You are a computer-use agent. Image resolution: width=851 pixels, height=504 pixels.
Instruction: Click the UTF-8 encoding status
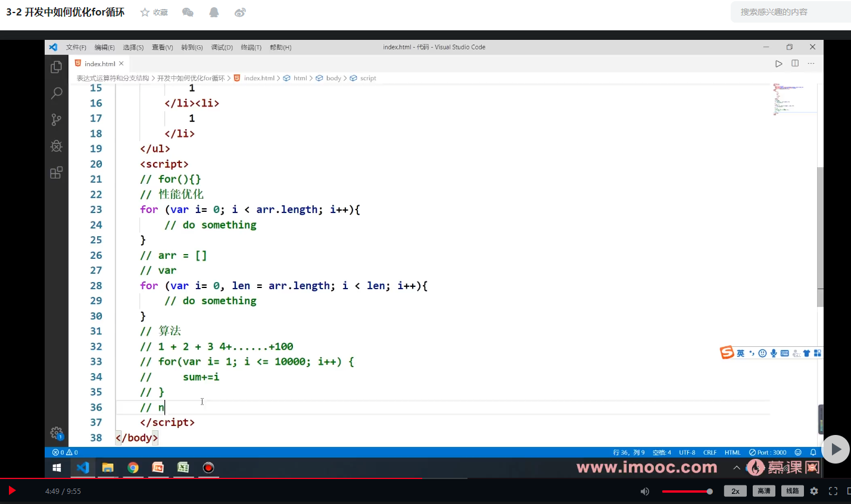687,452
